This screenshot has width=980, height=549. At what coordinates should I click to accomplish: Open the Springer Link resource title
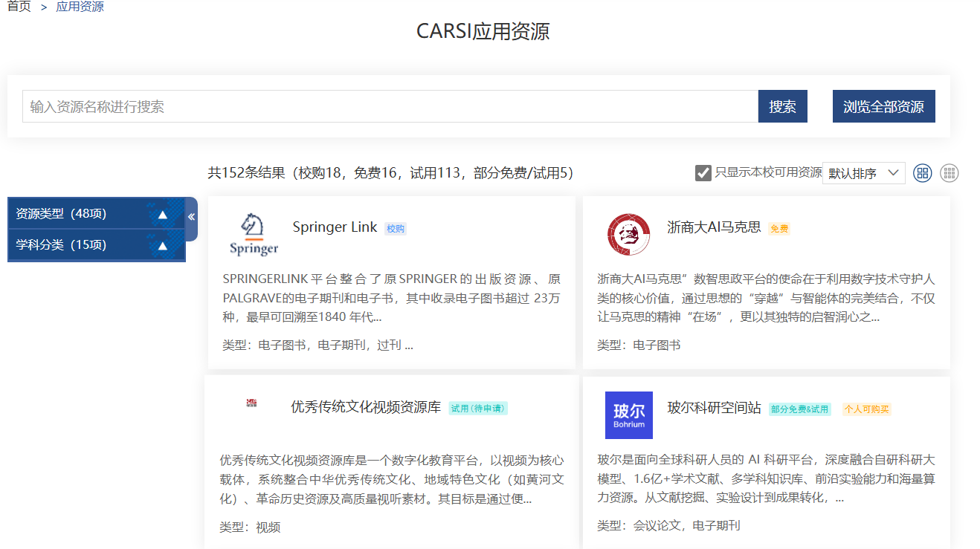(x=335, y=227)
